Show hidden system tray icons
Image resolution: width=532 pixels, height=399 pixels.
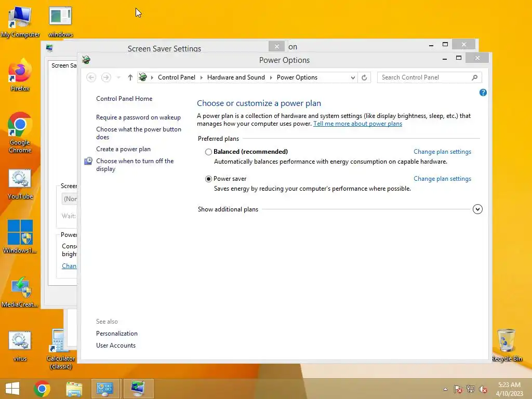coord(445,389)
